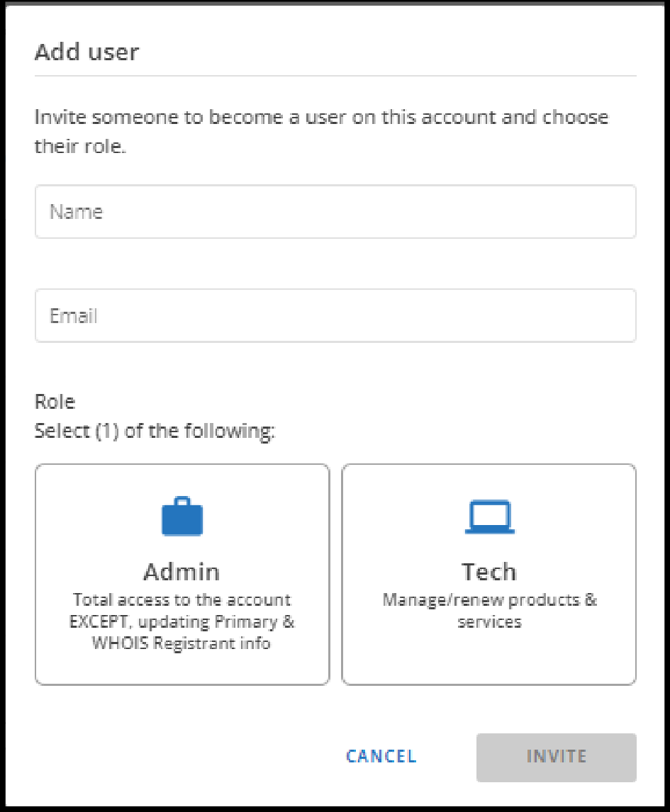
Task: Click the 'their role.' text line
Action: 80,147
